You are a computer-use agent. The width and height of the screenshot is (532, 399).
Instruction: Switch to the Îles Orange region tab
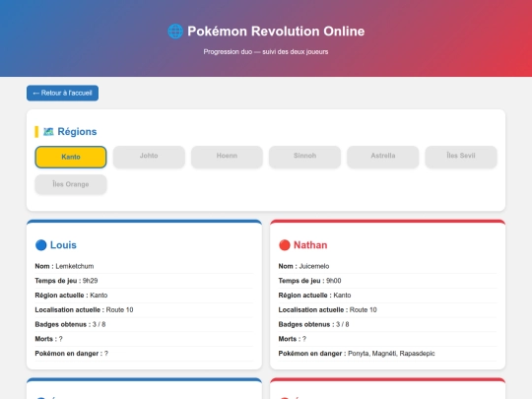pos(71,184)
